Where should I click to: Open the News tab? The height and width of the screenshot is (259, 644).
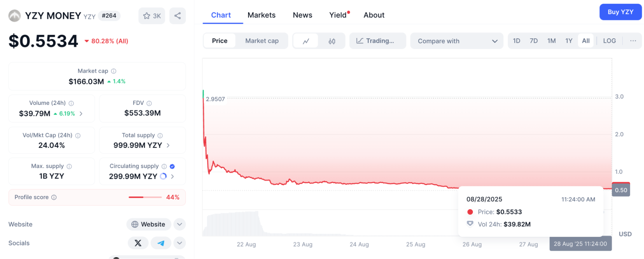(302, 15)
